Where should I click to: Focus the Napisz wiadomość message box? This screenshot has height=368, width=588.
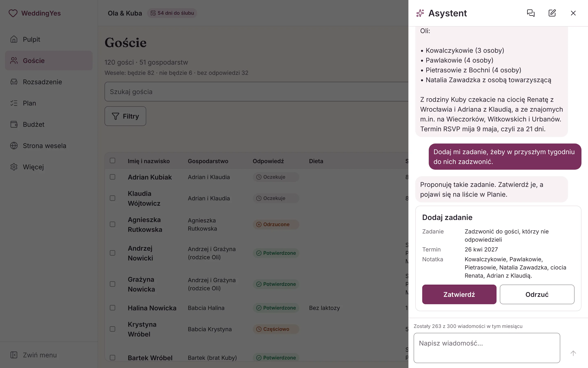click(x=487, y=348)
